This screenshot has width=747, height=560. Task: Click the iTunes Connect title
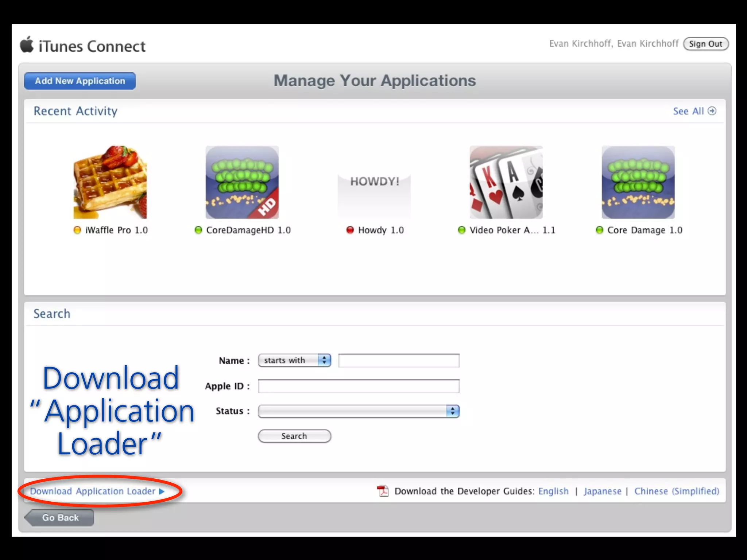click(x=92, y=46)
